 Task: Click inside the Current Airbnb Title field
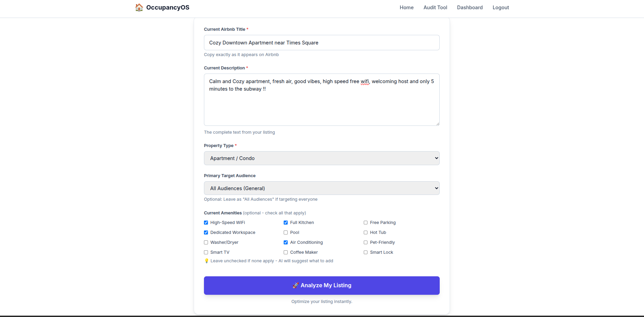(x=321, y=42)
